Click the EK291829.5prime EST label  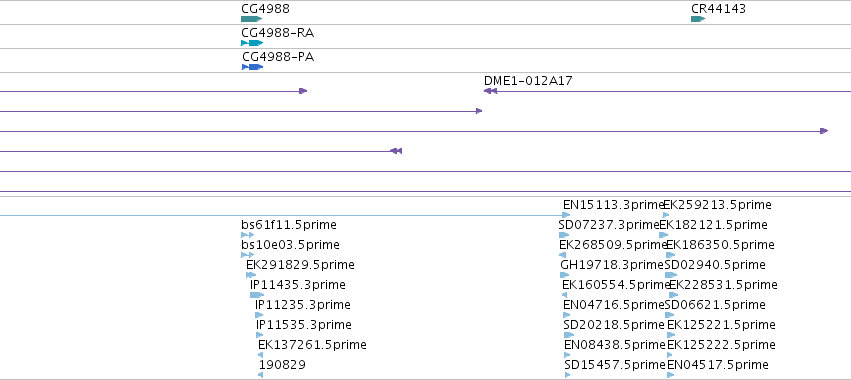click(300, 264)
